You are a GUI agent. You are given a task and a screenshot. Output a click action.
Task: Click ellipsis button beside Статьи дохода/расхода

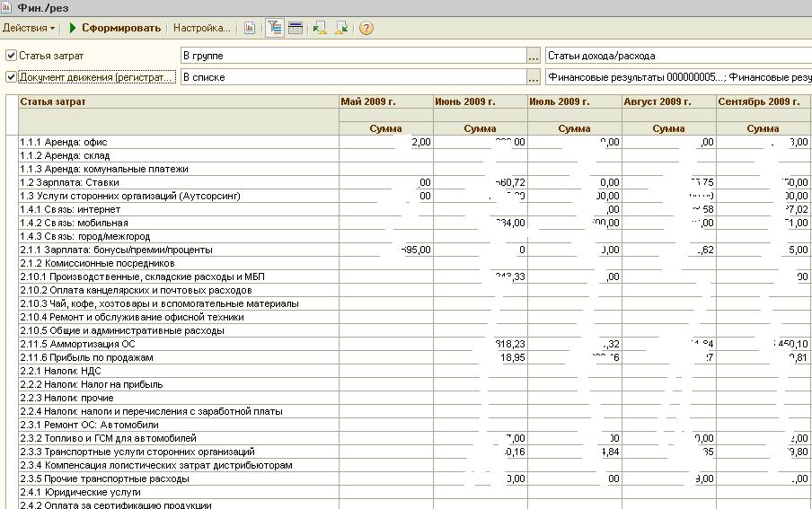coord(534,56)
